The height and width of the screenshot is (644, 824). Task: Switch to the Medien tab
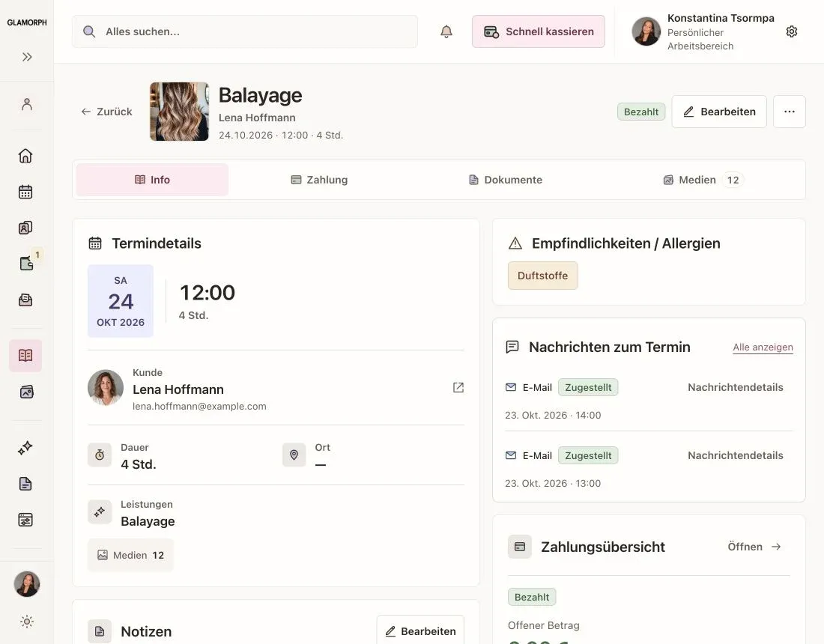coord(703,180)
